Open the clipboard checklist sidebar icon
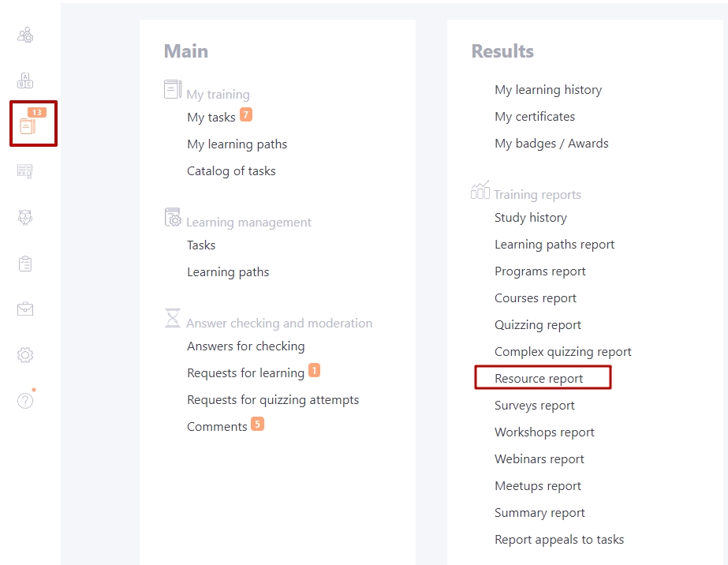 tap(25, 264)
